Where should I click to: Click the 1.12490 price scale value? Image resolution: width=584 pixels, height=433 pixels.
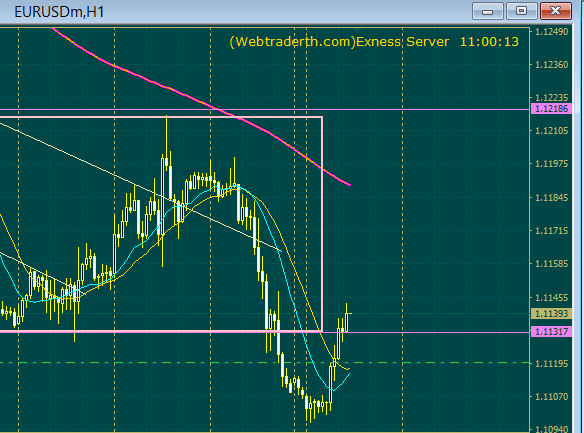coord(552,32)
